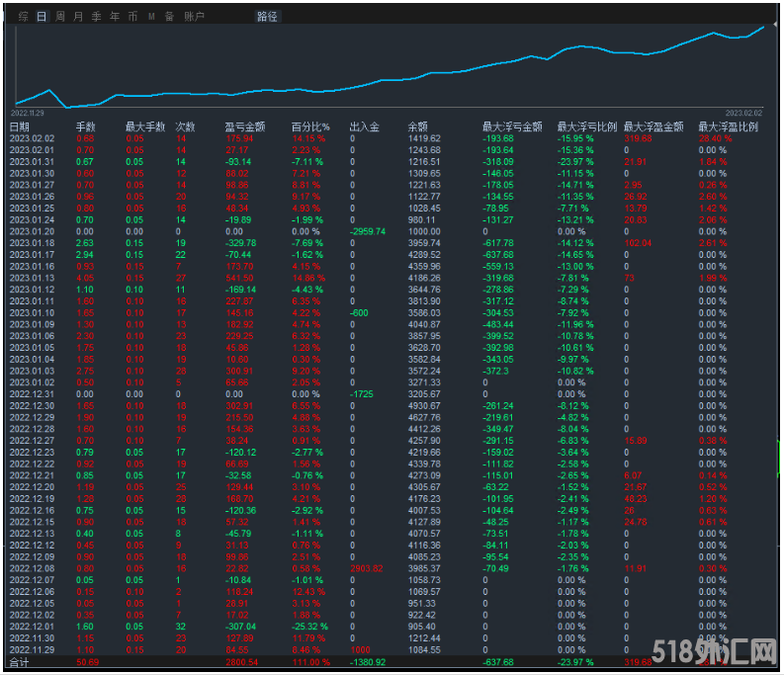Click the -600 withdrawal value
Screen dimensions: 784x675
(x=359, y=313)
